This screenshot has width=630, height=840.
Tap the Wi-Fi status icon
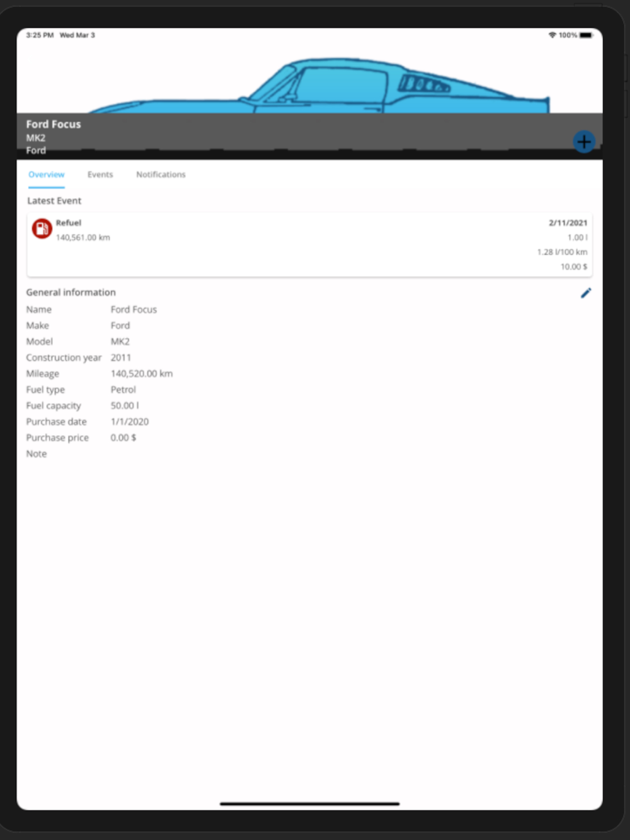tap(552, 35)
